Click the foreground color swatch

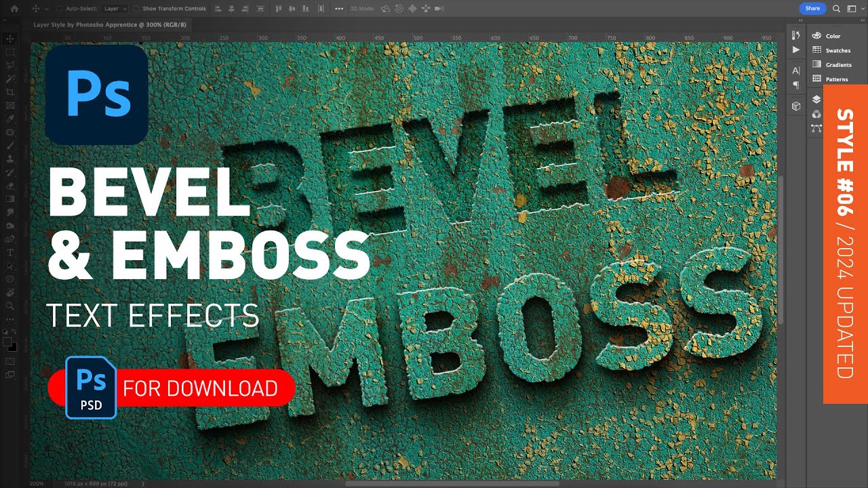tap(8, 341)
